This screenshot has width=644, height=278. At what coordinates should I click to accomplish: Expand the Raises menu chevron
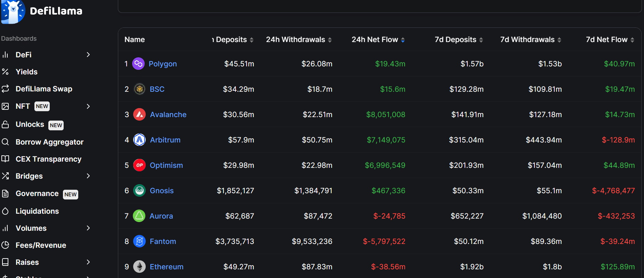[88, 262]
